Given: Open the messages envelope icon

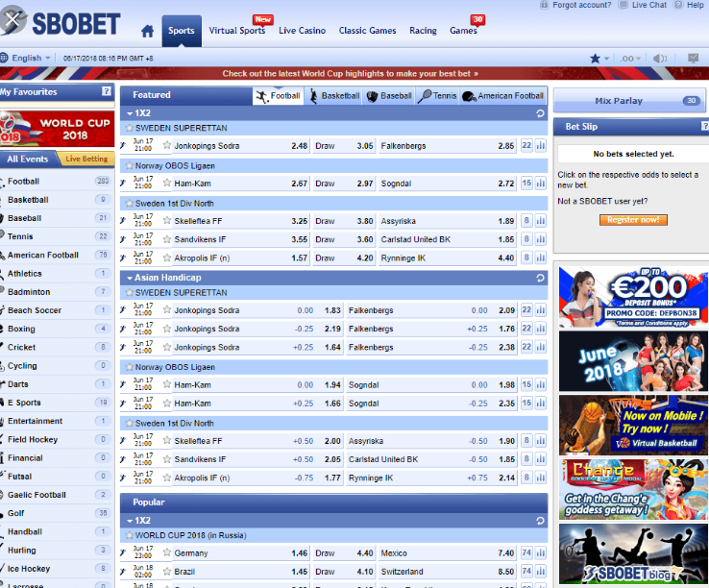Looking at the screenshot, I should 693,58.
